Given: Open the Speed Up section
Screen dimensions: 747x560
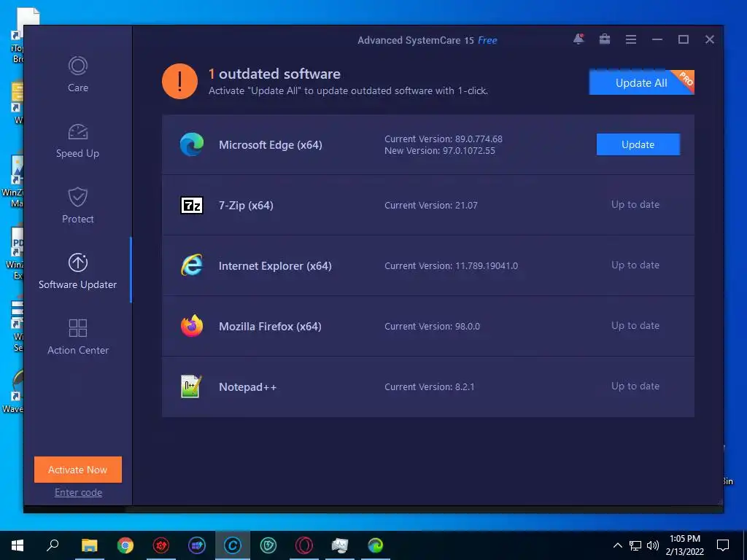Looking at the screenshot, I should click(x=77, y=141).
